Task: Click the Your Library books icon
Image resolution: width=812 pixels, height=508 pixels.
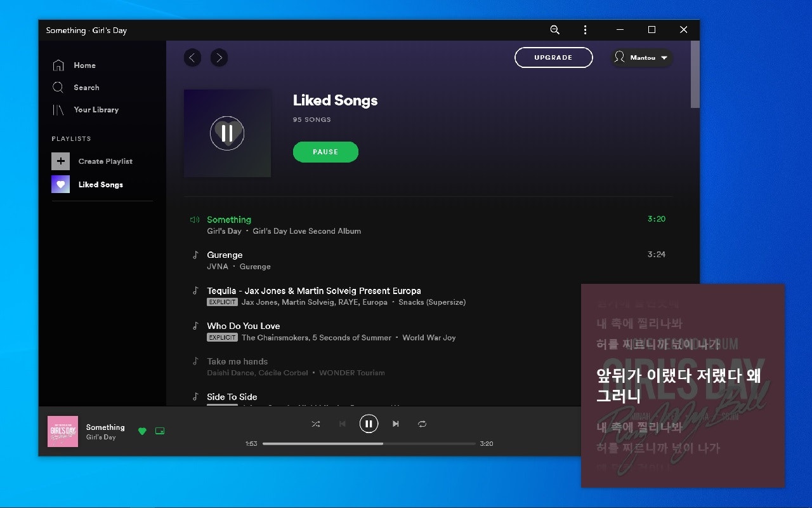Action: [x=58, y=110]
